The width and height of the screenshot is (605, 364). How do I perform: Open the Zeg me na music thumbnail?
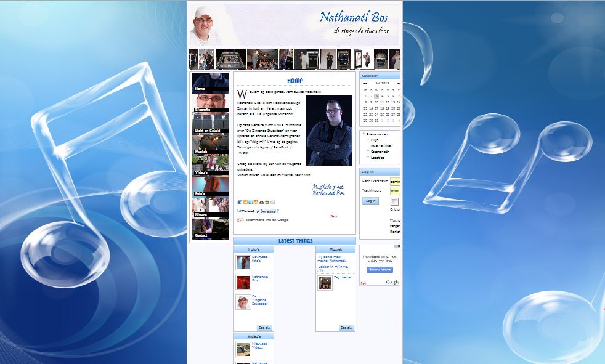pos(325,283)
